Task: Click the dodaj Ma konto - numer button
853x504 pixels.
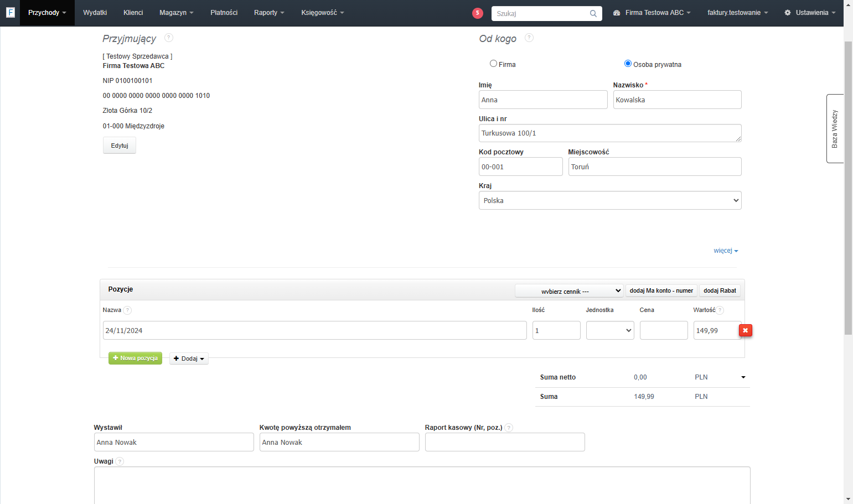Action: point(661,290)
